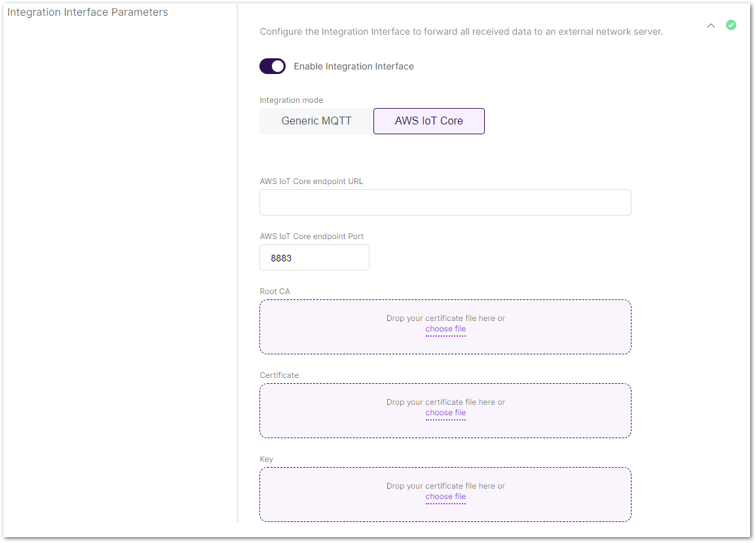756x543 pixels.
Task: Click the Root CA drop zone
Action: pos(445,326)
